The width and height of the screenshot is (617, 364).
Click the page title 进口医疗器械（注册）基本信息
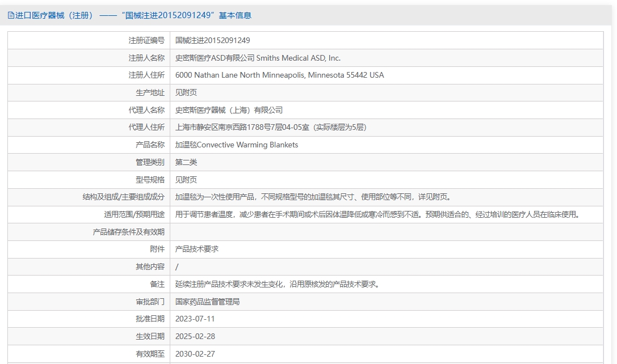[133, 15]
